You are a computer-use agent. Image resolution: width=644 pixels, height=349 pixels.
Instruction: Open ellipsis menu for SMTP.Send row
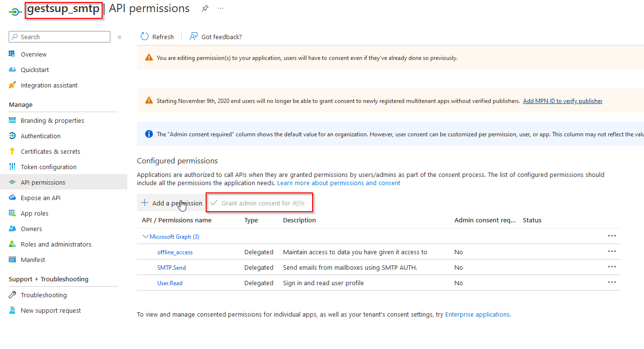[x=612, y=267]
